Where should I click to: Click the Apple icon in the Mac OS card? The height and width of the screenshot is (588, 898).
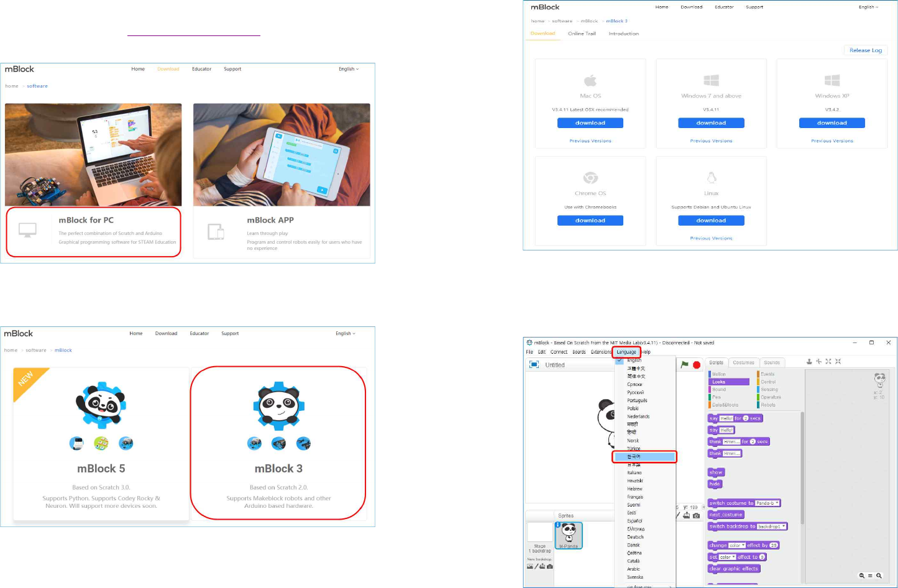pos(590,80)
